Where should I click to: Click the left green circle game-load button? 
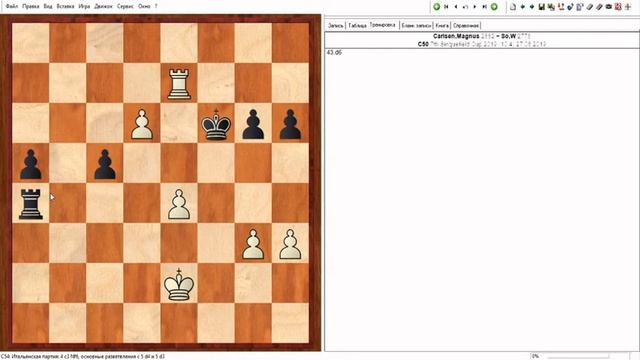436,7
